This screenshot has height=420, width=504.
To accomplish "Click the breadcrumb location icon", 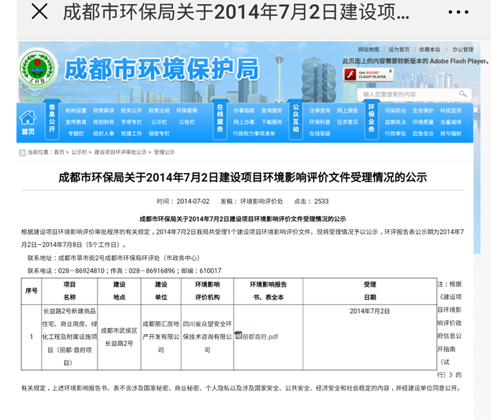I will [22, 152].
